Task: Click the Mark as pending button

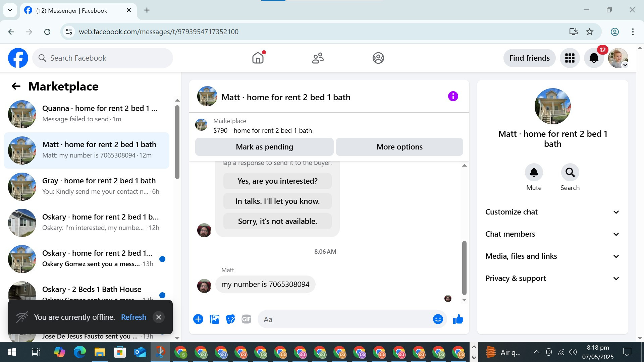Action: [x=264, y=147]
